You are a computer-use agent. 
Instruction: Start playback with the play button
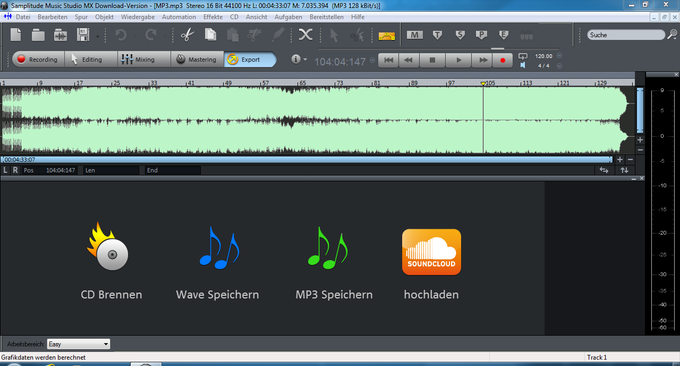(x=459, y=60)
